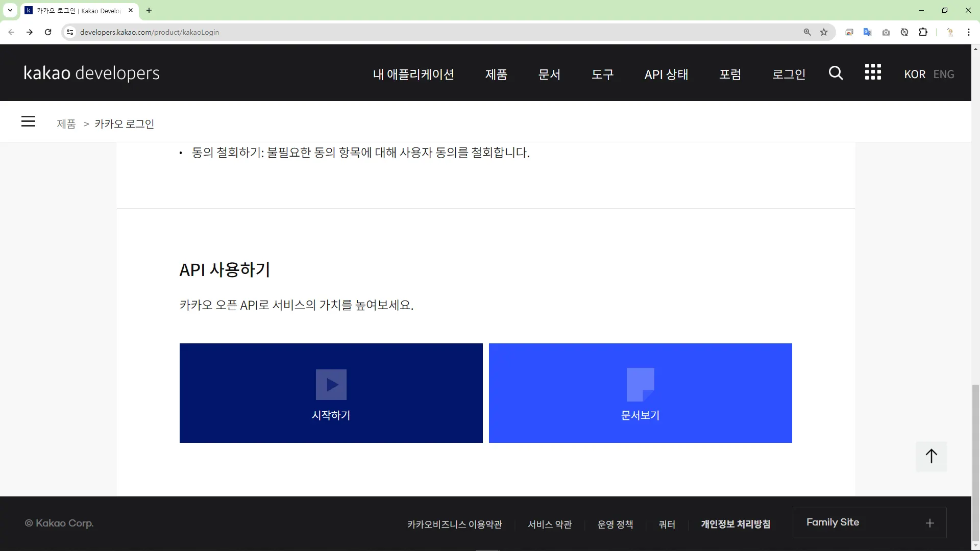The width and height of the screenshot is (980, 551).
Task: Open the search magnifier in Kakao header
Action: 836,73
